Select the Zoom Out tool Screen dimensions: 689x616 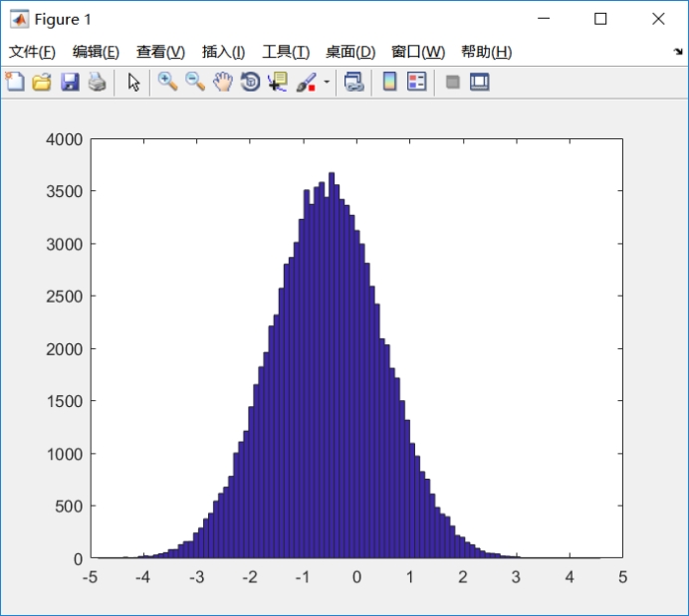tap(195, 83)
